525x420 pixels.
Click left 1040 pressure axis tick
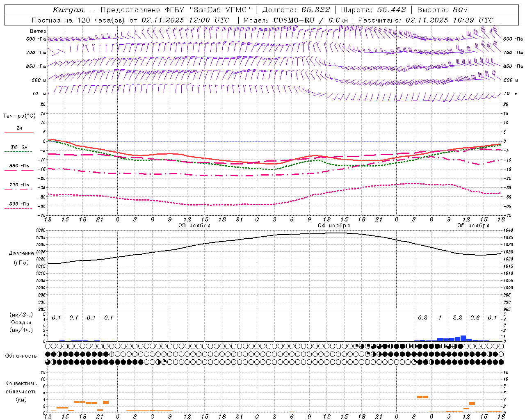click(41, 231)
